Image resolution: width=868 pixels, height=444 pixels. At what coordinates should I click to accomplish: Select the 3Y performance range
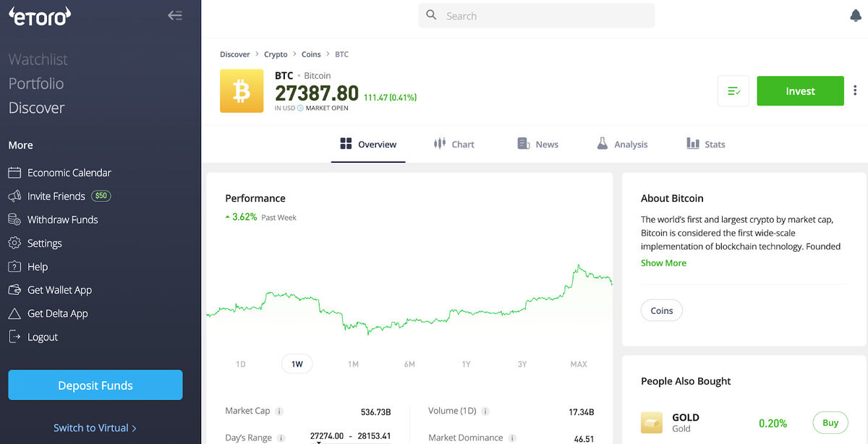click(x=522, y=364)
